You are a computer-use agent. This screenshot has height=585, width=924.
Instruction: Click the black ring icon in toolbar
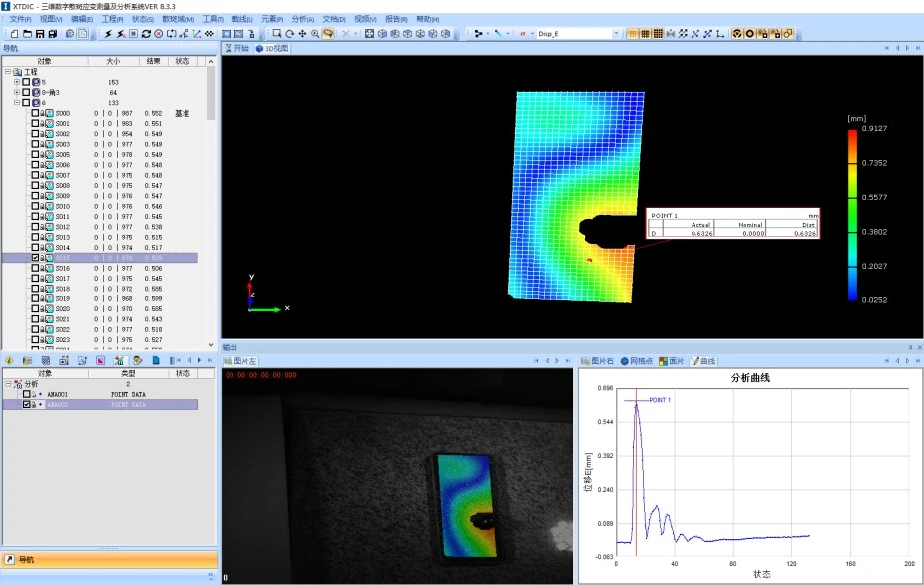tap(750, 34)
